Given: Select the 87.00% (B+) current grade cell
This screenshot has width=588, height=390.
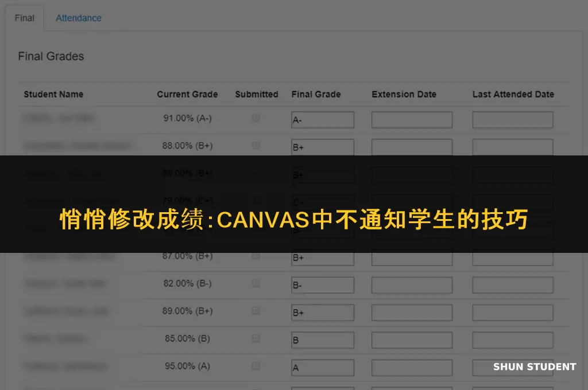Looking at the screenshot, I should [x=188, y=256].
